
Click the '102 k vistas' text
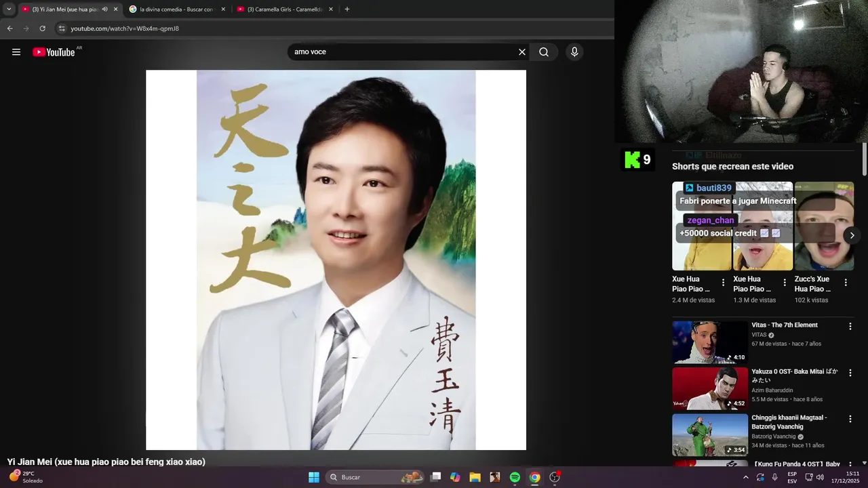[x=811, y=300]
